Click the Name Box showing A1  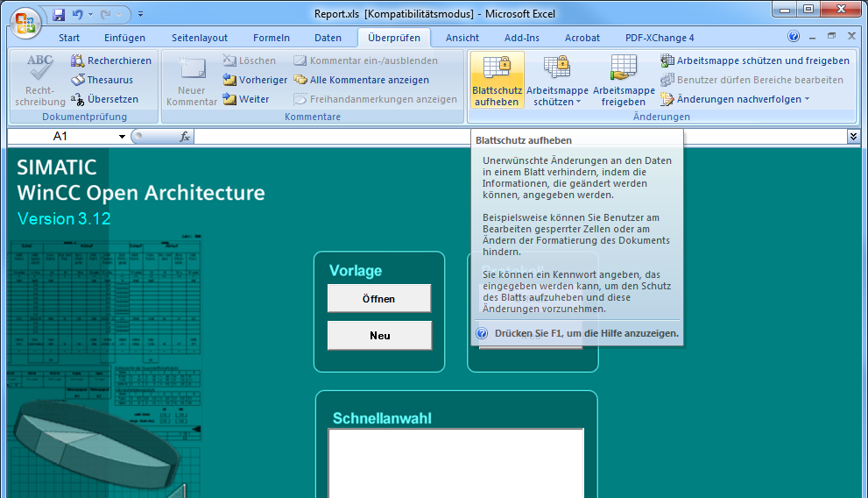[x=61, y=136]
